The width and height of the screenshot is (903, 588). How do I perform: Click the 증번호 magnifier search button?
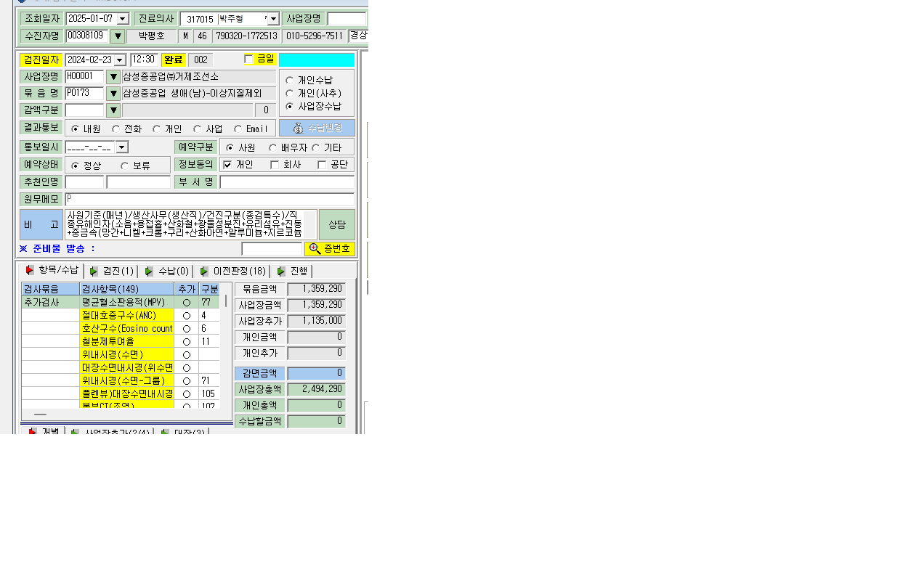click(329, 249)
